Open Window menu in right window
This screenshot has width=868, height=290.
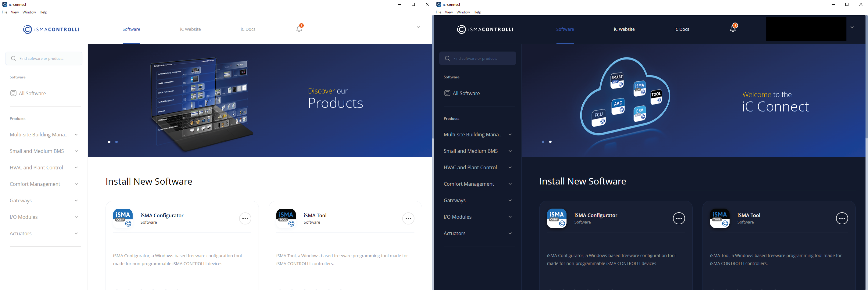[463, 12]
